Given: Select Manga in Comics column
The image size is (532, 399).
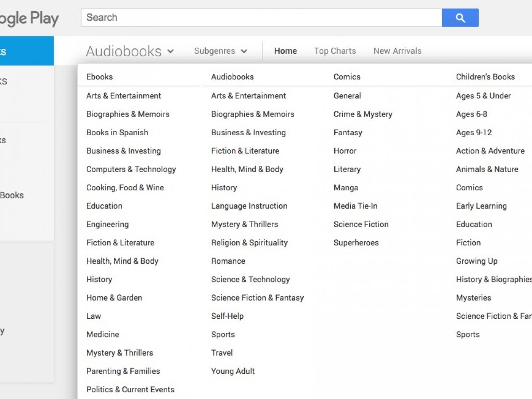Looking at the screenshot, I should click(346, 188).
